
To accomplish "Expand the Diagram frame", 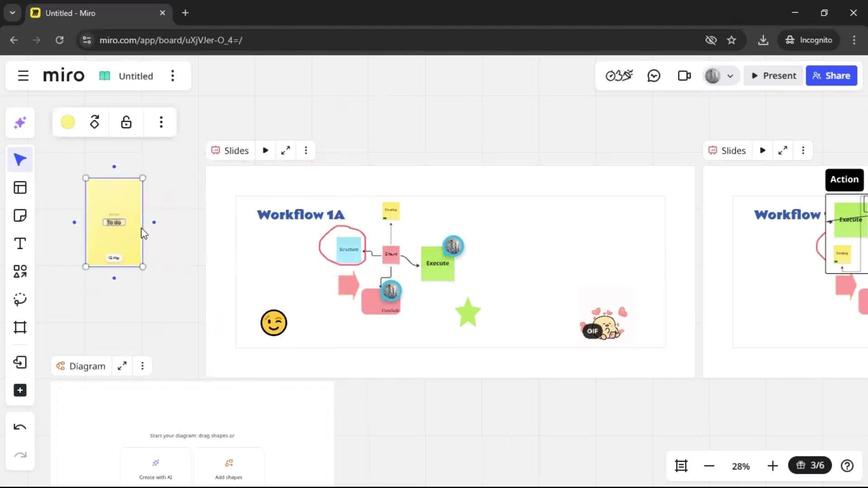I will point(122,366).
